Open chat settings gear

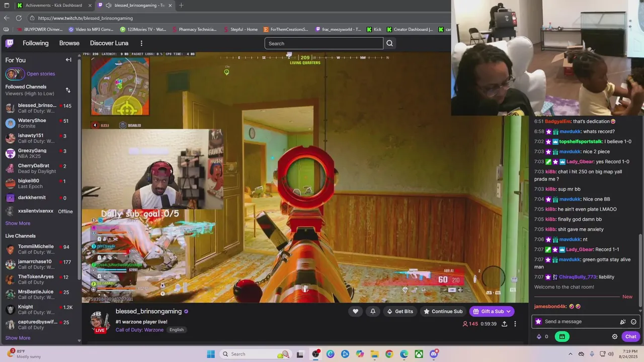click(x=615, y=336)
